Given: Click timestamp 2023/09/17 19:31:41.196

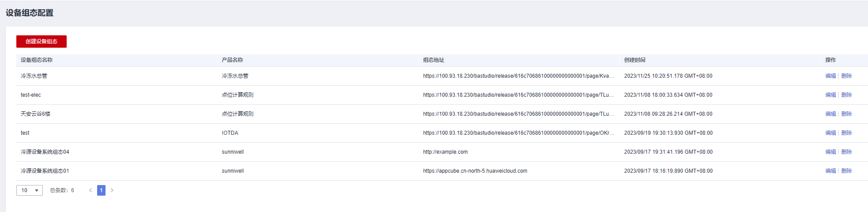Looking at the screenshot, I should pos(668,152).
